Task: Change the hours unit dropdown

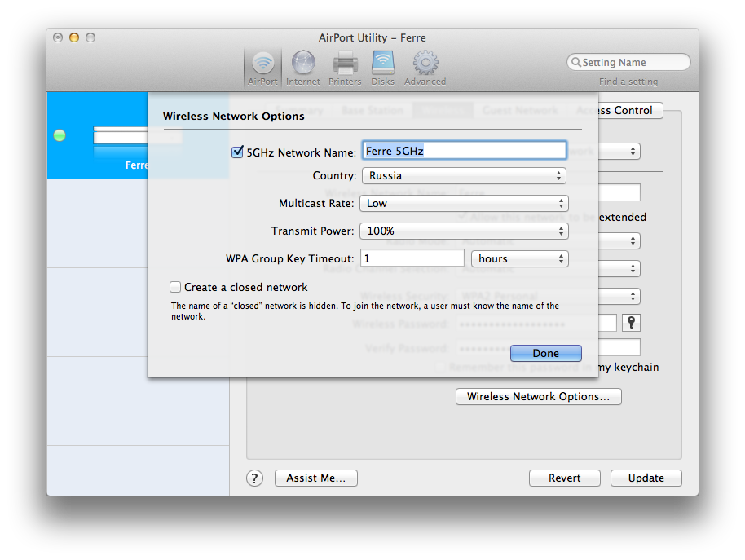Action: tap(520, 259)
